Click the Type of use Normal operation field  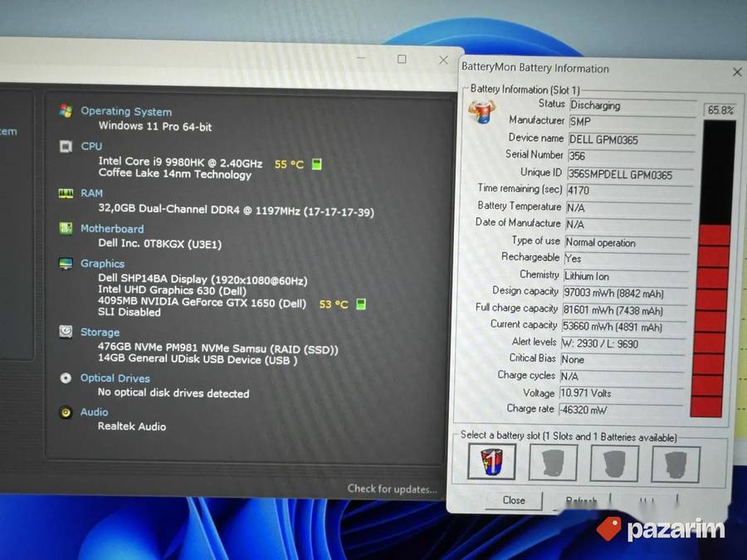[628, 243]
